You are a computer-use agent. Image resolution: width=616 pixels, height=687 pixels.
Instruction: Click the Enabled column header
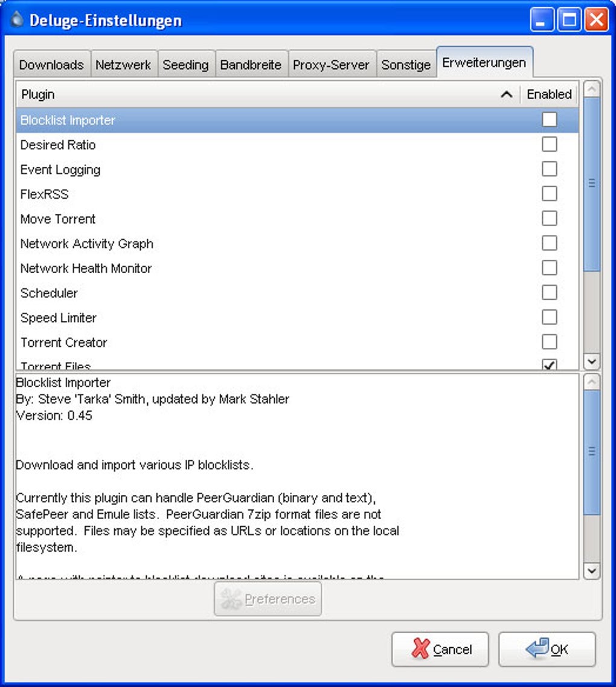click(x=549, y=94)
